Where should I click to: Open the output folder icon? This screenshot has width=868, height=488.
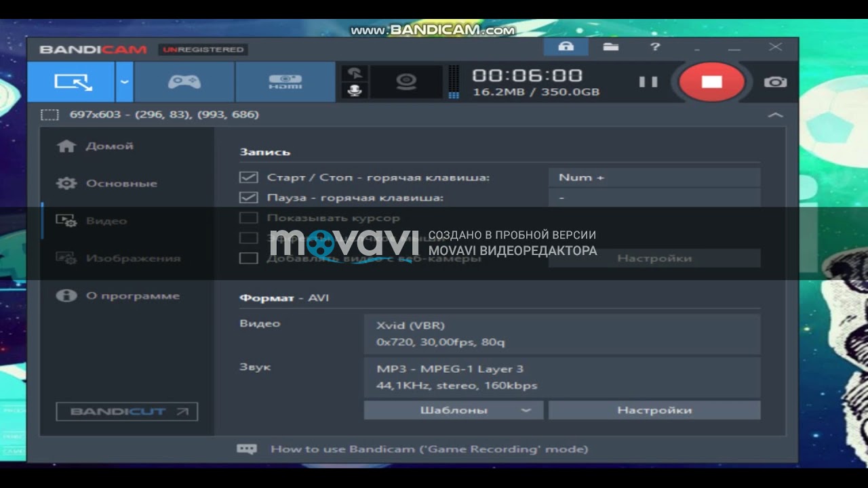611,47
